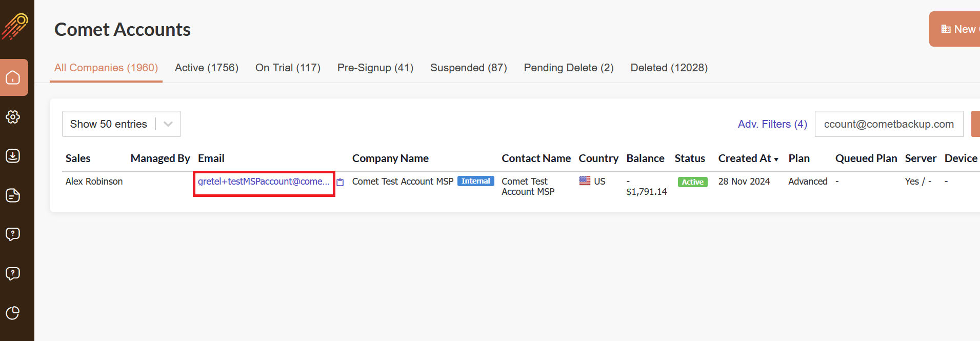
Task: Open Adv. Filters (4) link
Action: (772, 124)
